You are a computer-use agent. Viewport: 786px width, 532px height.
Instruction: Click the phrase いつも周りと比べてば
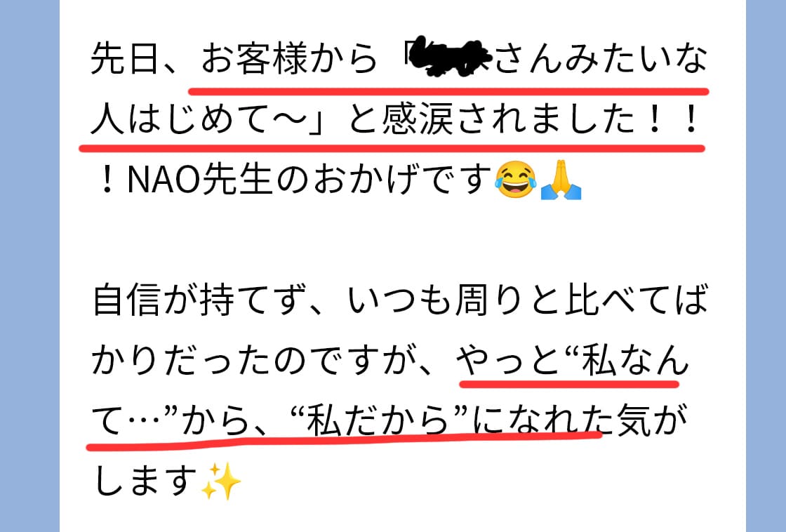528,300
